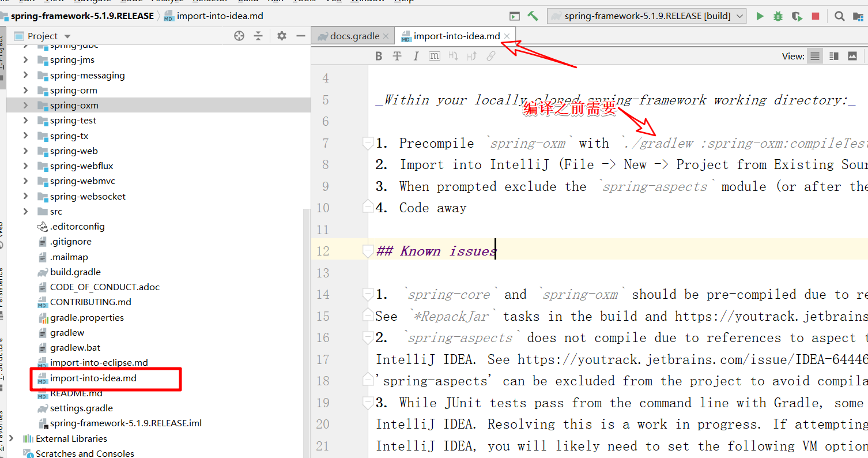Show preview only view mode
The image size is (868, 458).
pos(852,56)
